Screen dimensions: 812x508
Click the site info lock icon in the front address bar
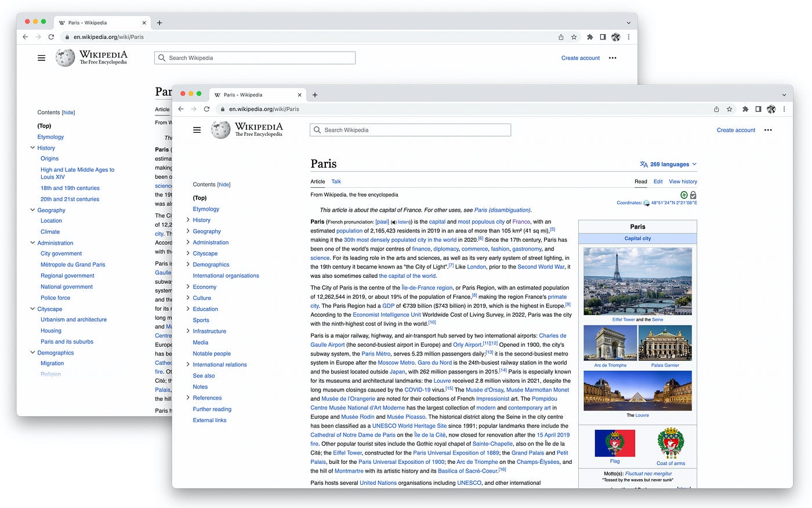pyautogui.click(x=222, y=109)
